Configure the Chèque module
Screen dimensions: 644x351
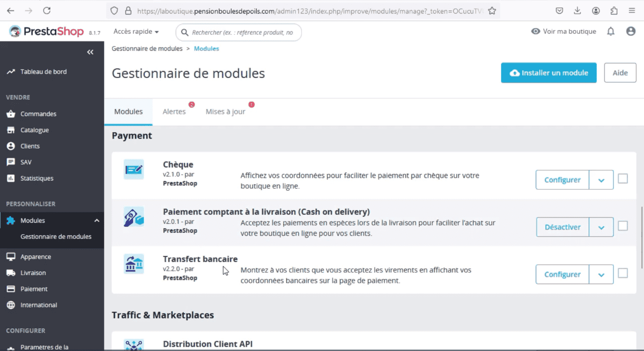coord(562,180)
